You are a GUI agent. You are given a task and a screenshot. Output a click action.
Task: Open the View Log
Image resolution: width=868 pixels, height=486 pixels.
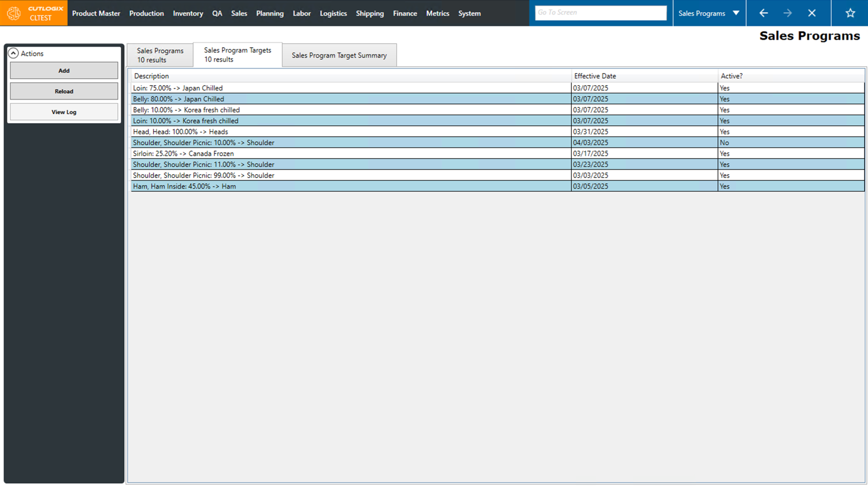[x=63, y=112]
